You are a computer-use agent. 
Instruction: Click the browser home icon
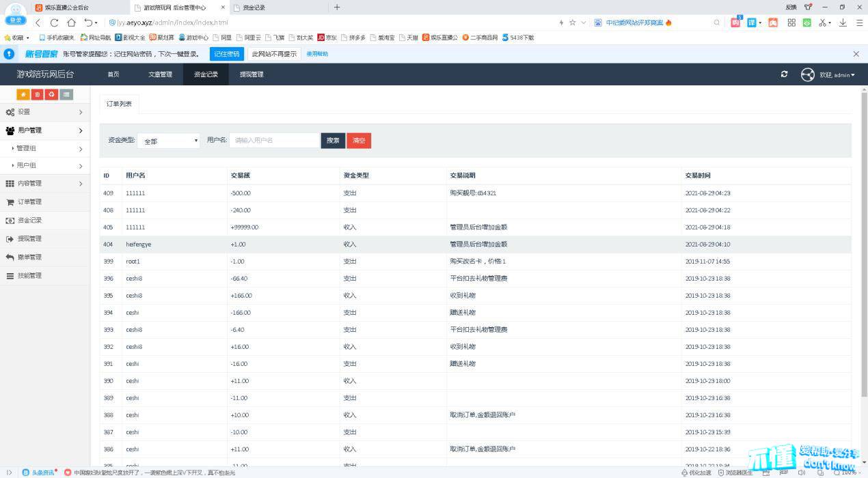[x=71, y=23]
